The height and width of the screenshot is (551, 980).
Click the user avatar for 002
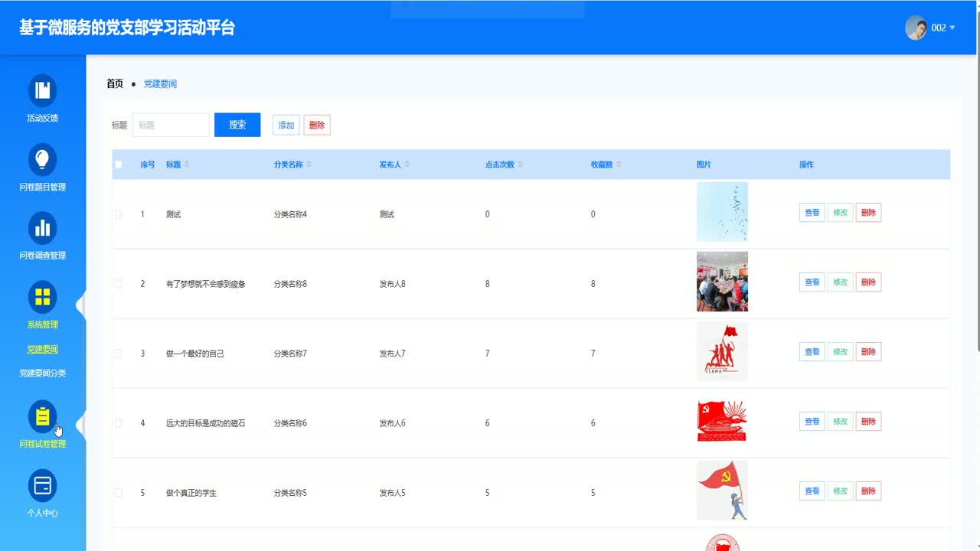point(916,28)
